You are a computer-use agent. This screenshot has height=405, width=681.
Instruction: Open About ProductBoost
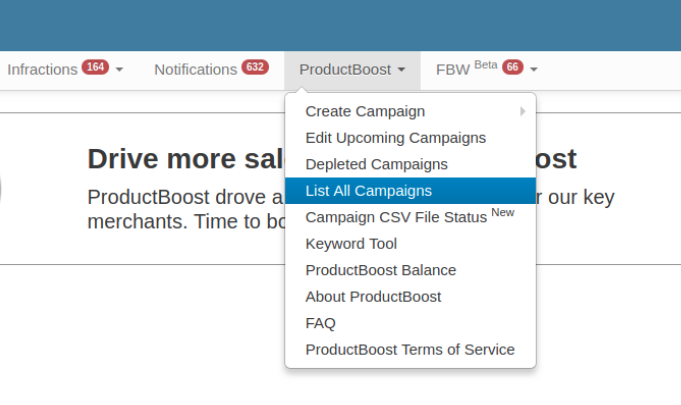coord(373,297)
